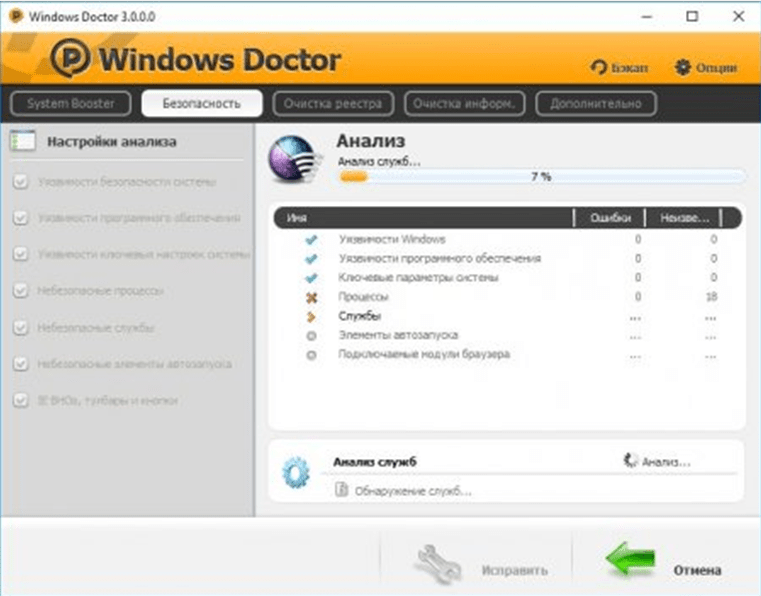
Task: Minimize the Windows Doctor window
Action: point(646,17)
